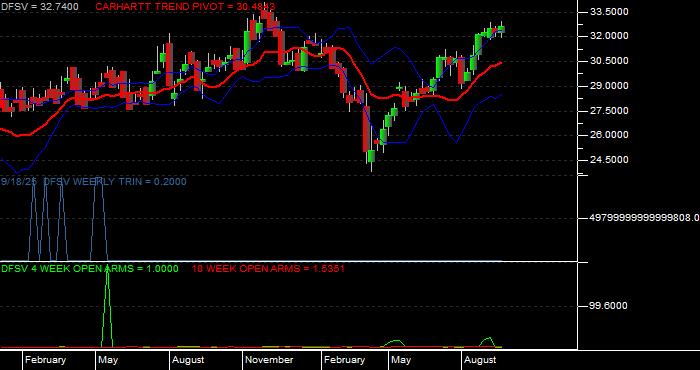Click the 99.6000 ARMS axis value
This screenshot has width=700, height=370.
[608, 306]
